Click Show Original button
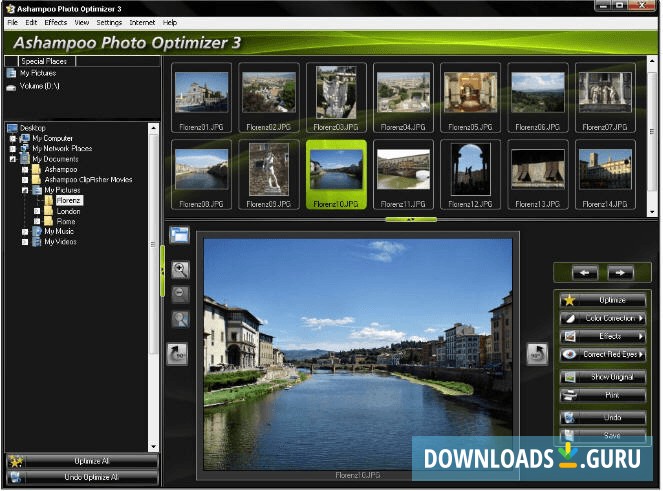This screenshot has width=663, height=491. click(603, 377)
